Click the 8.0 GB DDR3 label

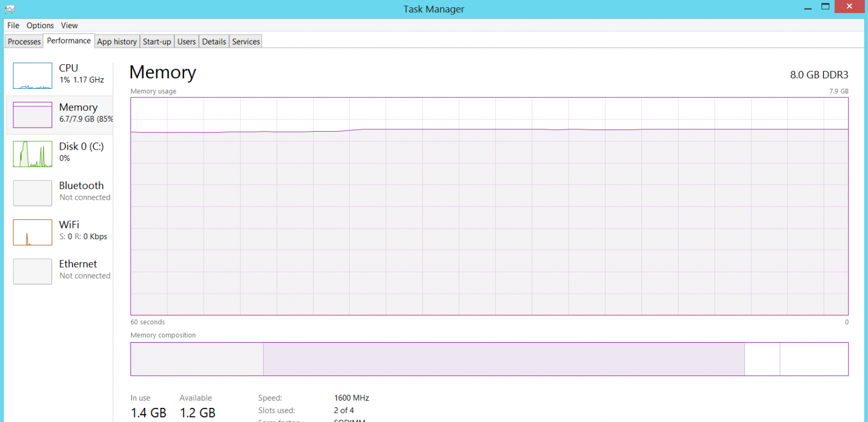pyautogui.click(x=819, y=75)
